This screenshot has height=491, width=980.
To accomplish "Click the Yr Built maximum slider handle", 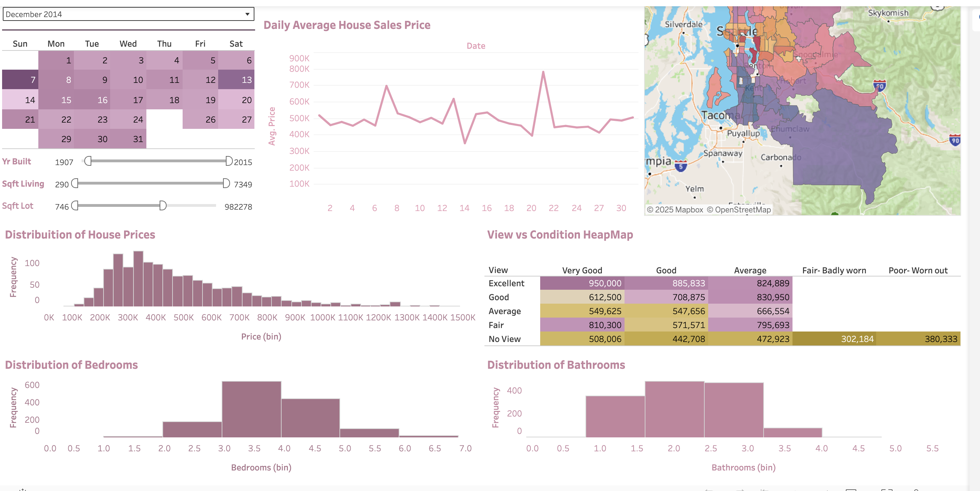I will click(229, 161).
